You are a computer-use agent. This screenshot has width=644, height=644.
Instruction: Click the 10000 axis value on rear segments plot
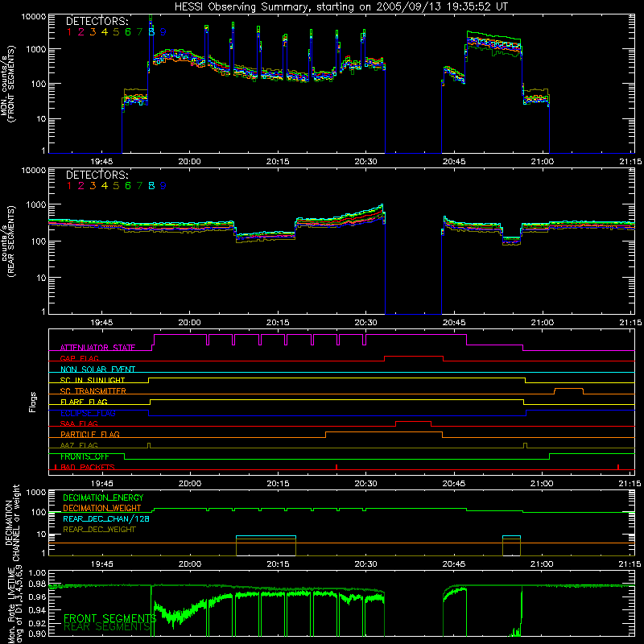[x=34, y=171]
